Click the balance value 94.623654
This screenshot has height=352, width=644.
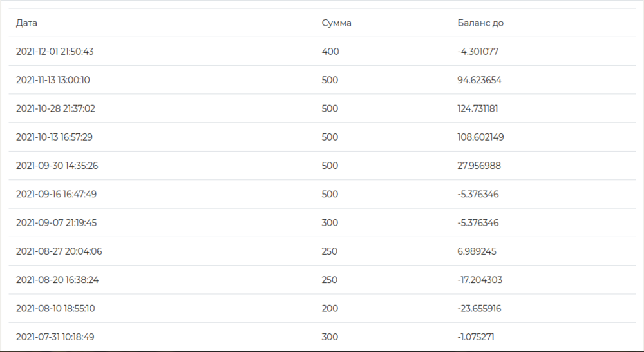(x=479, y=81)
